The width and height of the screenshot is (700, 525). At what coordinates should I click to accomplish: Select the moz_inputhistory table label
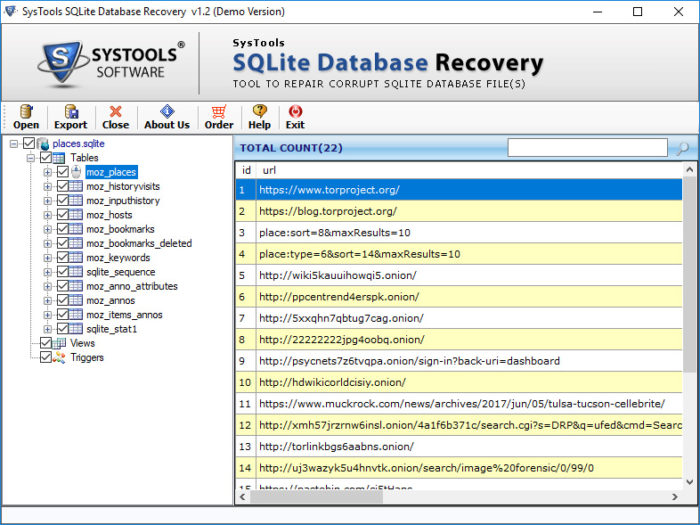[123, 201]
